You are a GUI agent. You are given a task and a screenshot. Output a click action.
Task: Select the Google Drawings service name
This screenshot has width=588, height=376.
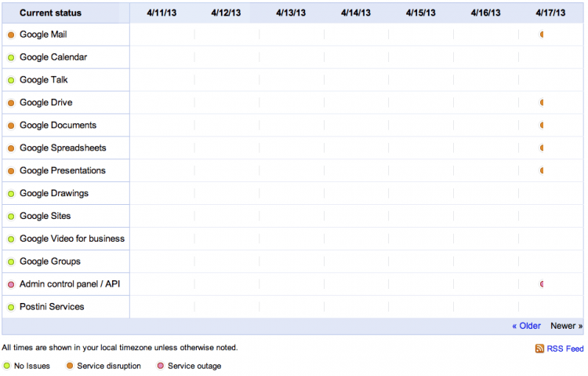[x=54, y=193]
